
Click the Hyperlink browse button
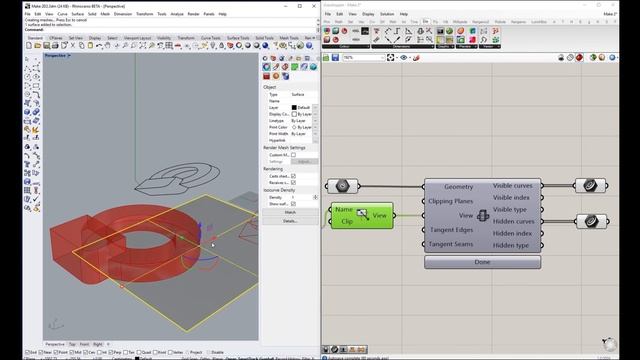coord(316,140)
